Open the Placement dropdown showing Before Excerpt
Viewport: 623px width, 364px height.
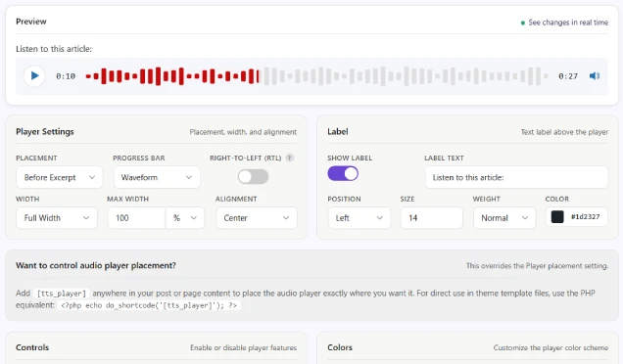tap(60, 177)
